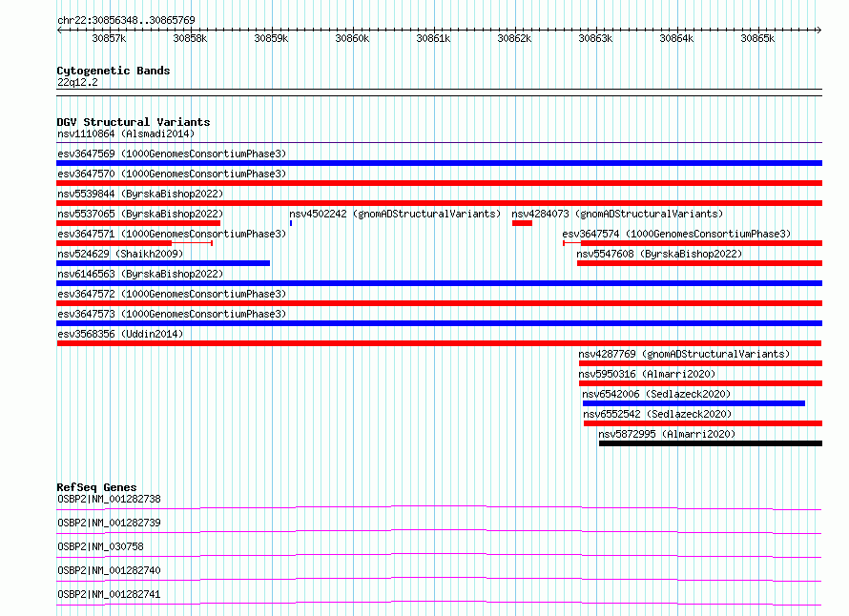Click the 30863k ruler tick label

(595, 38)
